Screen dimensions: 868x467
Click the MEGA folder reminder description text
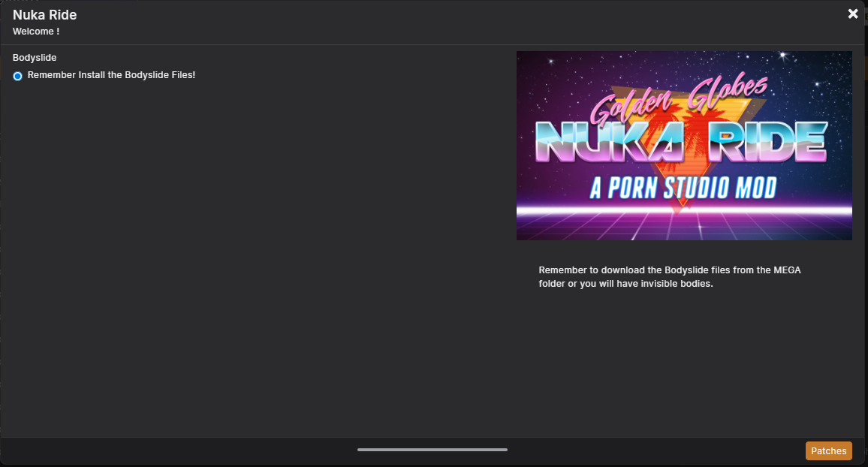coord(669,276)
